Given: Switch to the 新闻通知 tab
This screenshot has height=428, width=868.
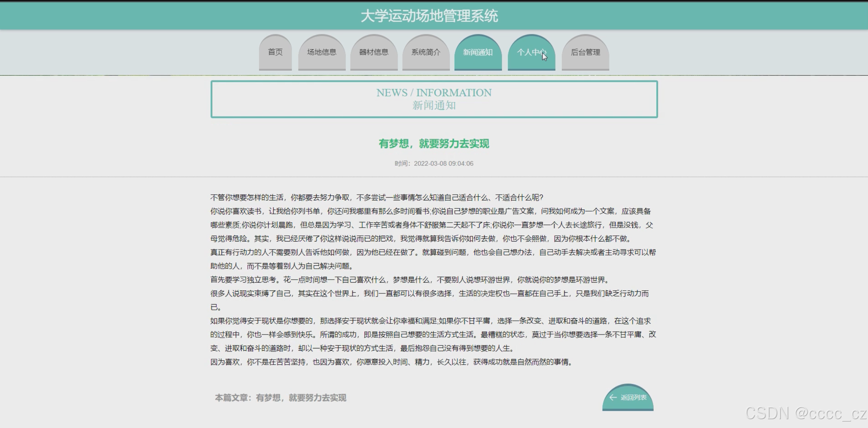Looking at the screenshot, I should click(x=478, y=52).
